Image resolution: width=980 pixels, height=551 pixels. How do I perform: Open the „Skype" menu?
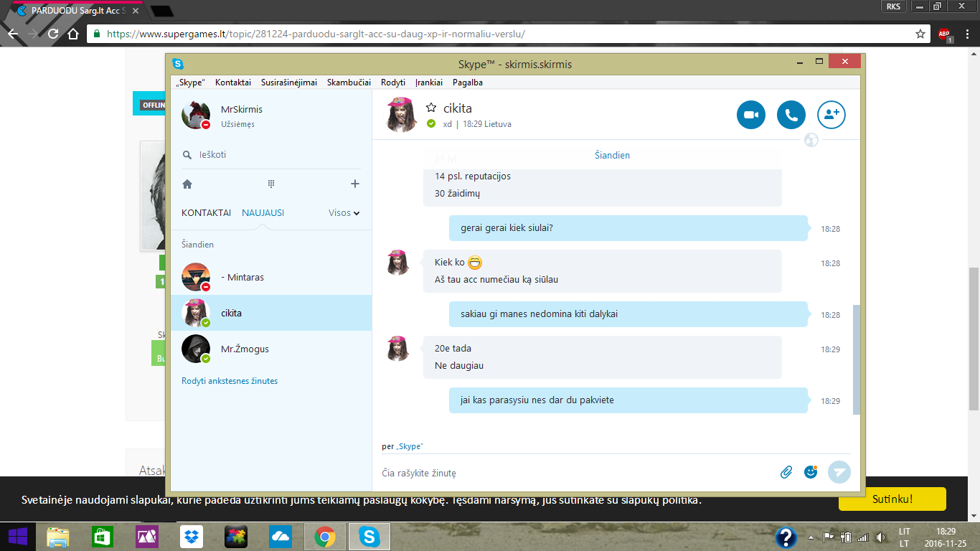tap(190, 83)
